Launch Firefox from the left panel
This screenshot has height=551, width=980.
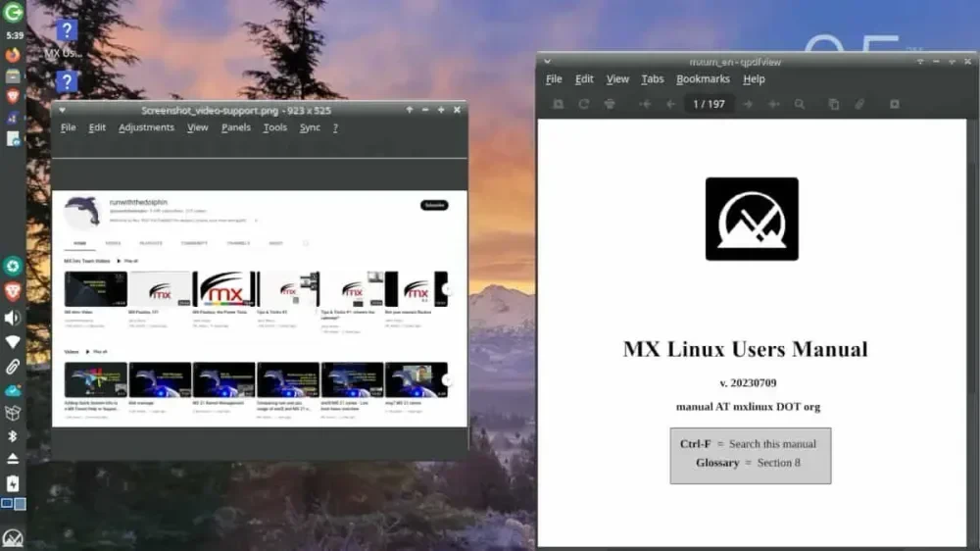13,55
